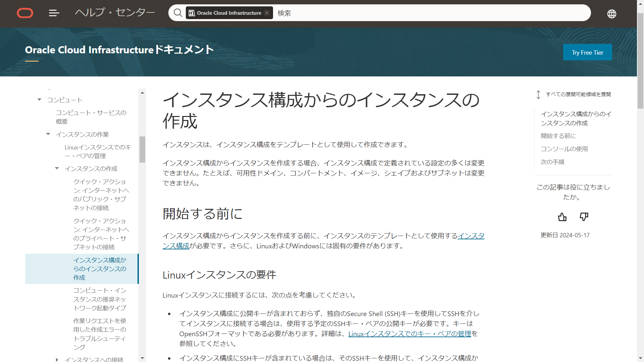Open コンピュート・サービスの概要 in sidebar
Image resolution: width=644 pixels, height=362 pixels.
point(91,117)
